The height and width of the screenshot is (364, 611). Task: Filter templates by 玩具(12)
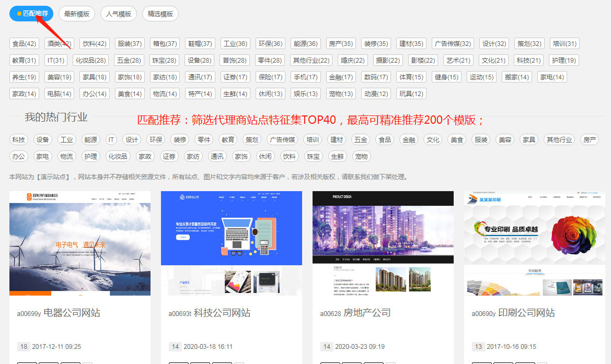coord(411,94)
